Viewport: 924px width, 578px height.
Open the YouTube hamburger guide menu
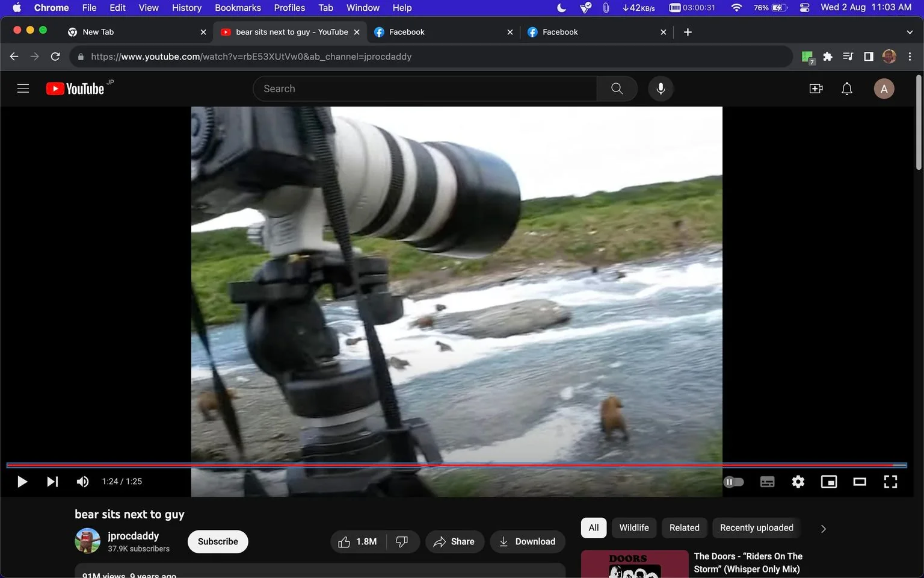(23, 89)
